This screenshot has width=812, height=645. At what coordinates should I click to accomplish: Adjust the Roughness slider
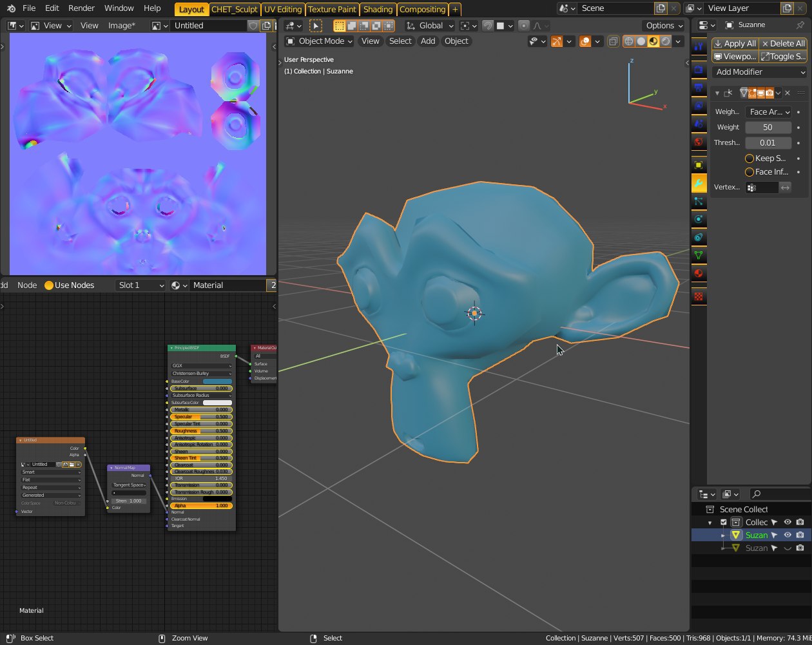pyautogui.click(x=202, y=431)
